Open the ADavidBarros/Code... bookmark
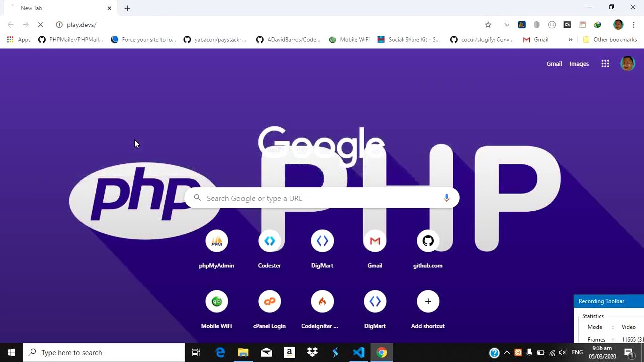 288,40
